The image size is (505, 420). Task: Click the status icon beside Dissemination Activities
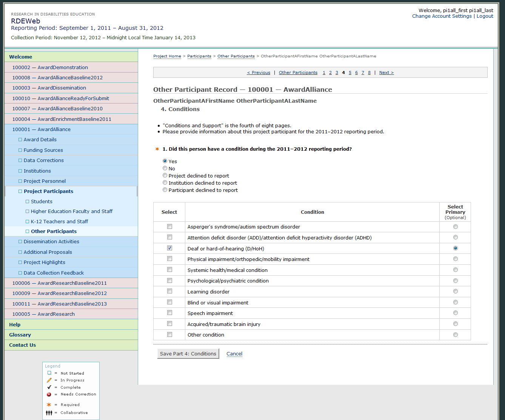(x=20, y=242)
